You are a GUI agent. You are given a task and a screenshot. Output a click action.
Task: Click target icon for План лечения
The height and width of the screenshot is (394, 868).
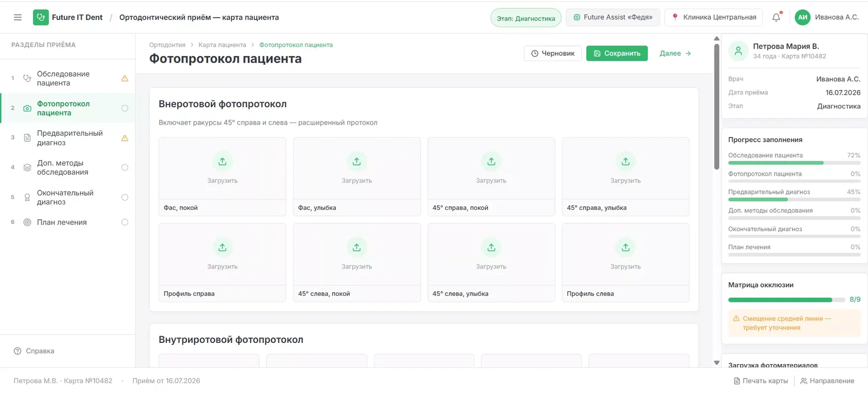[x=27, y=222]
